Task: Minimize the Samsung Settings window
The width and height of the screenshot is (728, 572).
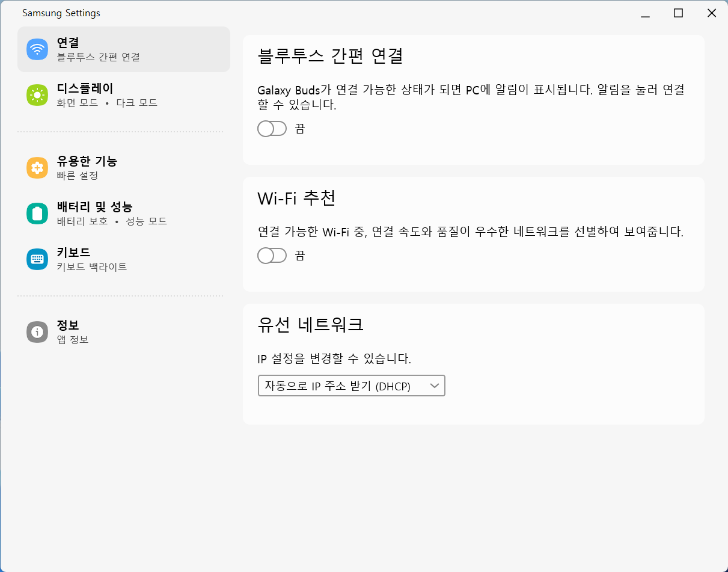Action: (x=646, y=13)
